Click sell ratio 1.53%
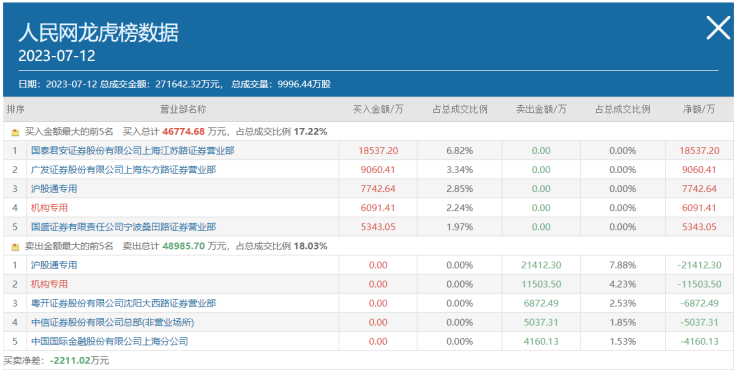The width and height of the screenshot is (737, 374). [x=623, y=341]
